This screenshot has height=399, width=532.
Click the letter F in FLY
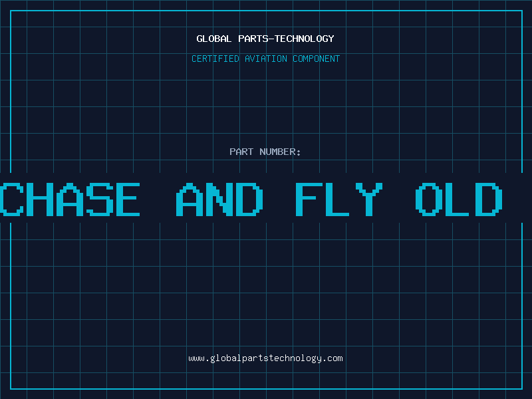[x=309, y=199]
